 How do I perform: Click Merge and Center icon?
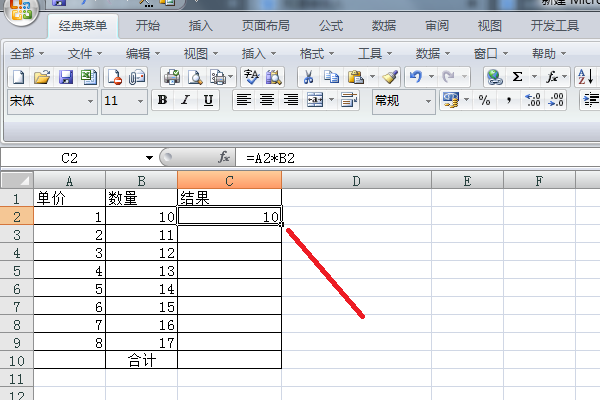click(x=315, y=101)
